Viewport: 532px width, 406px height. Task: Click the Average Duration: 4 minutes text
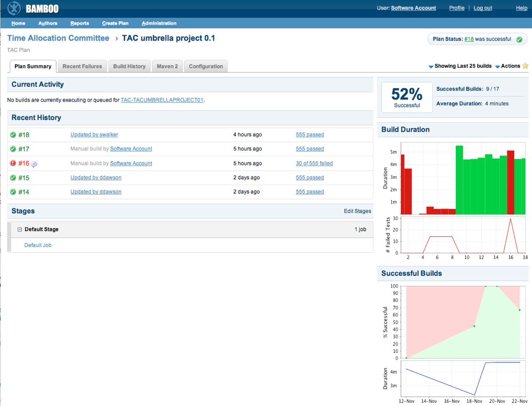pyautogui.click(x=473, y=103)
